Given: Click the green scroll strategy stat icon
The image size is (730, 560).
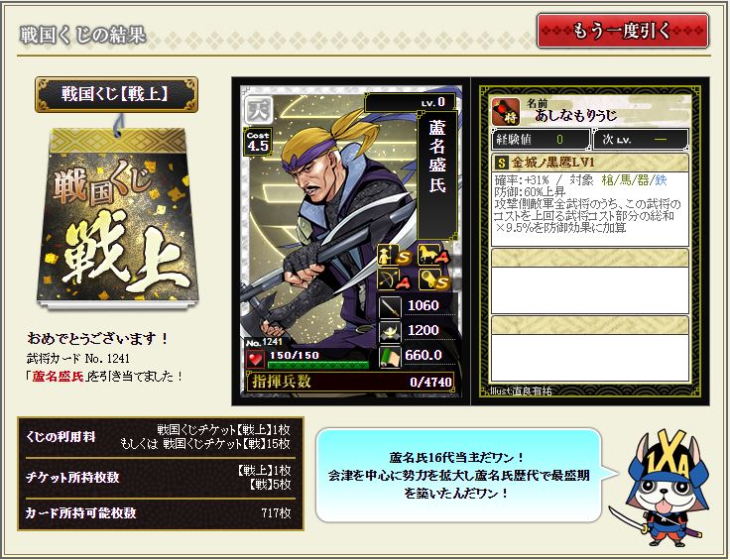Looking at the screenshot, I should [390, 357].
